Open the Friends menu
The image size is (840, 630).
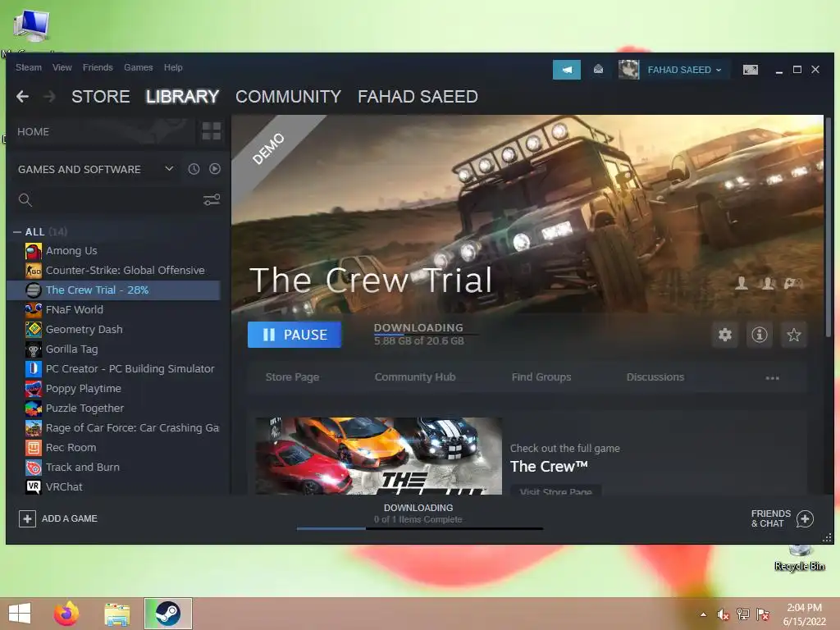pos(98,67)
